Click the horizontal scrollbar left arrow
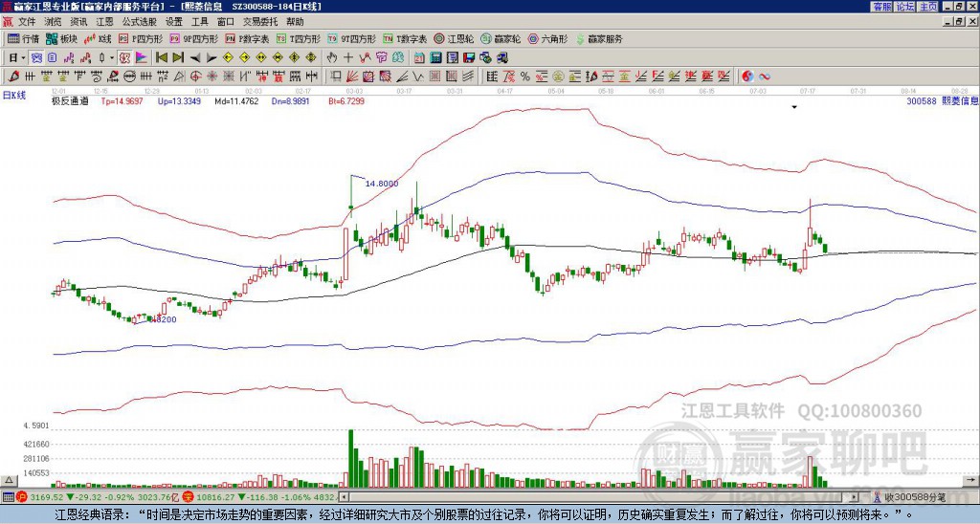This screenshot has height=524, width=980. coord(344,497)
